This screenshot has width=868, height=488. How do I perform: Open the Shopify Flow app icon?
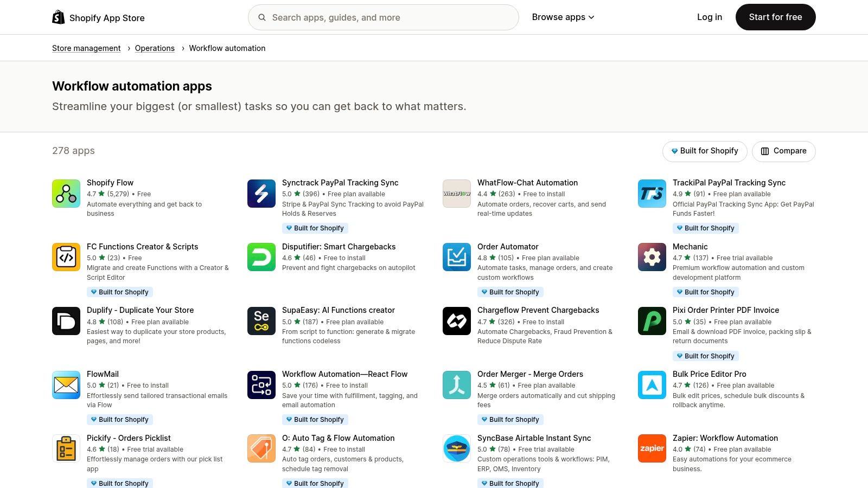coord(66,193)
